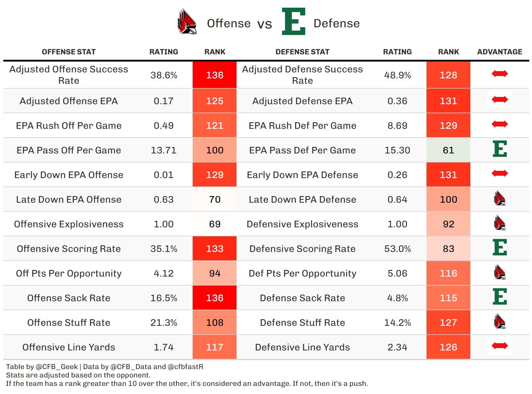Click the green Eastern Michigan E logo in header
The image size is (532, 394).
click(x=293, y=22)
